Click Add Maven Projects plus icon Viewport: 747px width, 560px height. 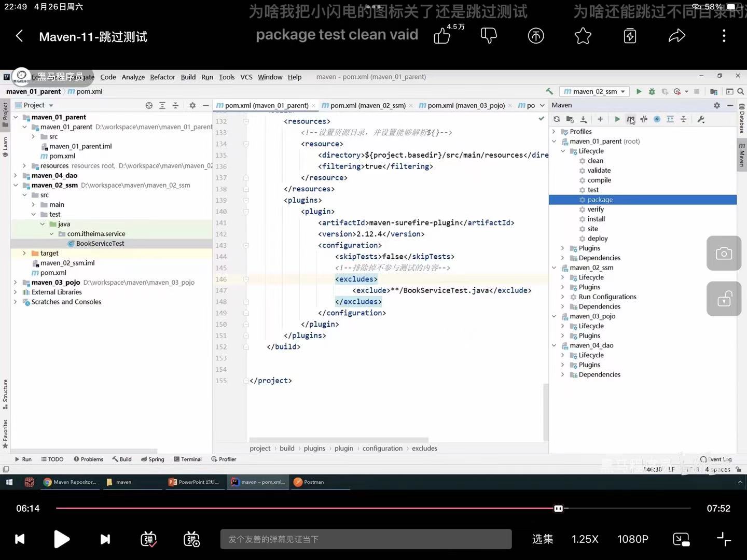click(x=600, y=119)
